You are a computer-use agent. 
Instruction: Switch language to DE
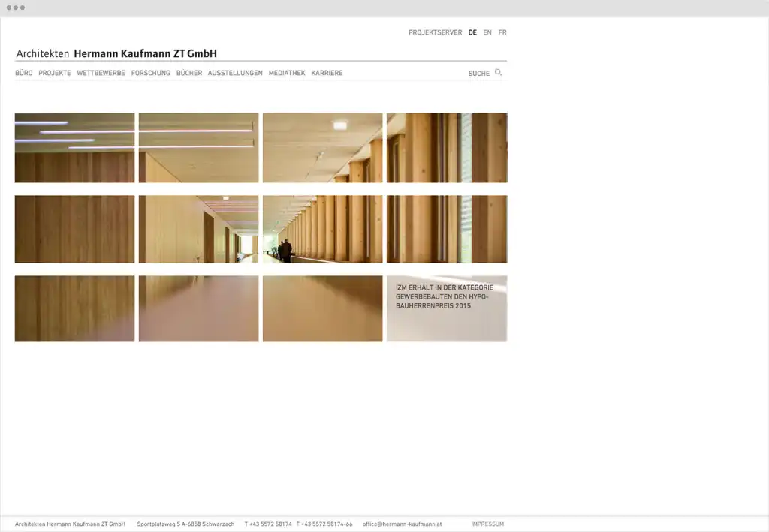(472, 33)
